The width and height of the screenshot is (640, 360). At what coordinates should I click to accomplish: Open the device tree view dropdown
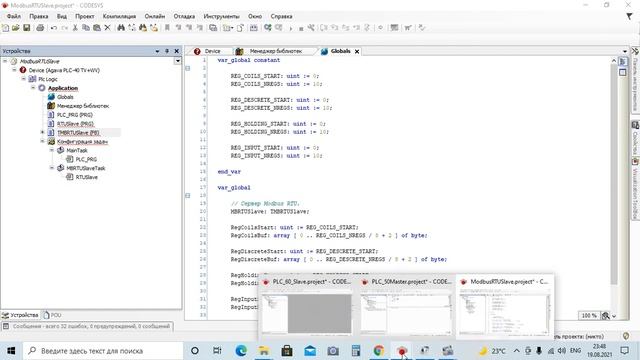178,61
